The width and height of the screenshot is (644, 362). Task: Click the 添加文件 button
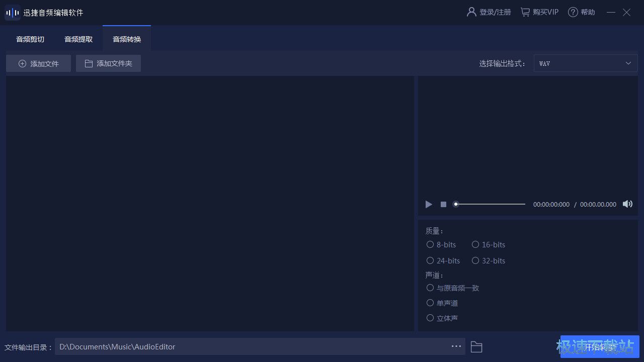coord(39,64)
